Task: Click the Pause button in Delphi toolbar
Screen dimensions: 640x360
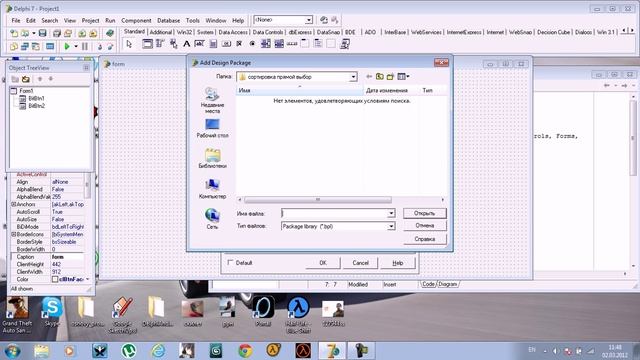Action: click(x=85, y=47)
